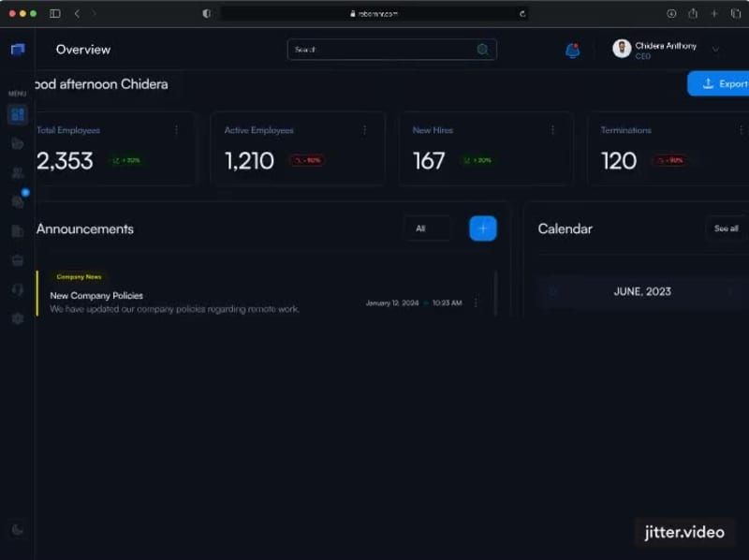Click the blue plus button in Announcements
The image size is (749, 560).
click(x=482, y=228)
